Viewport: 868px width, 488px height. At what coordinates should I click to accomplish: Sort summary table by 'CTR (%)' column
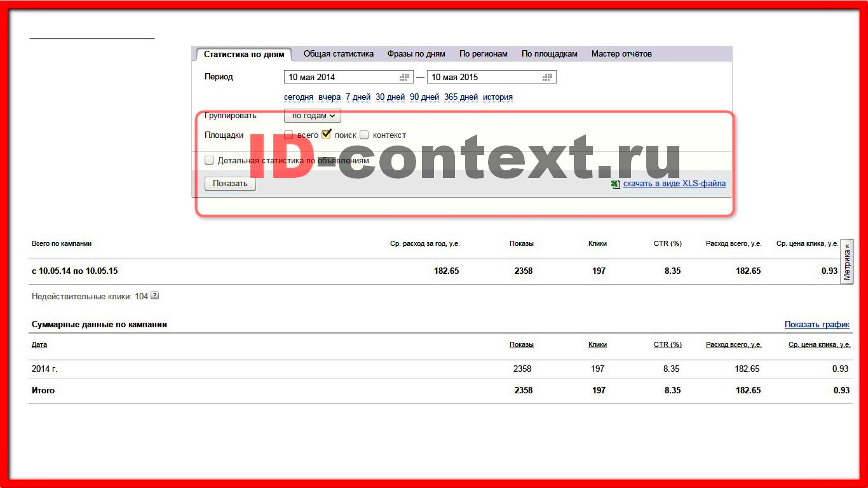pyautogui.click(x=668, y=344)
